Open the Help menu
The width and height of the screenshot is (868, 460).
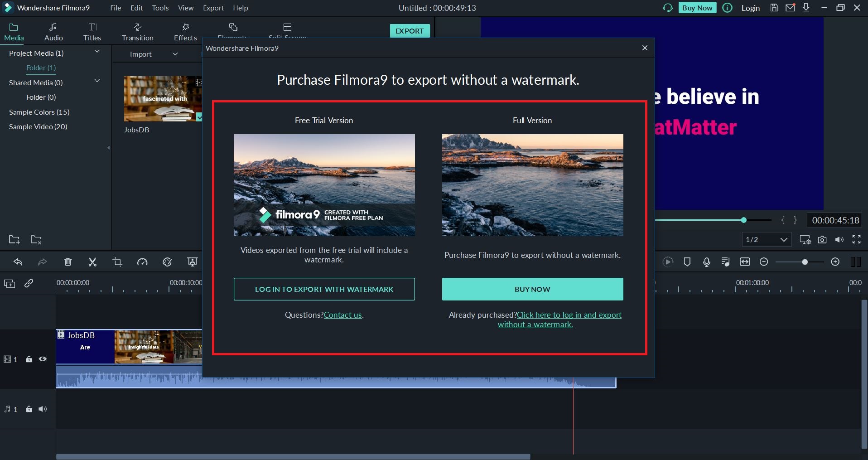click(x=240, y=8)
